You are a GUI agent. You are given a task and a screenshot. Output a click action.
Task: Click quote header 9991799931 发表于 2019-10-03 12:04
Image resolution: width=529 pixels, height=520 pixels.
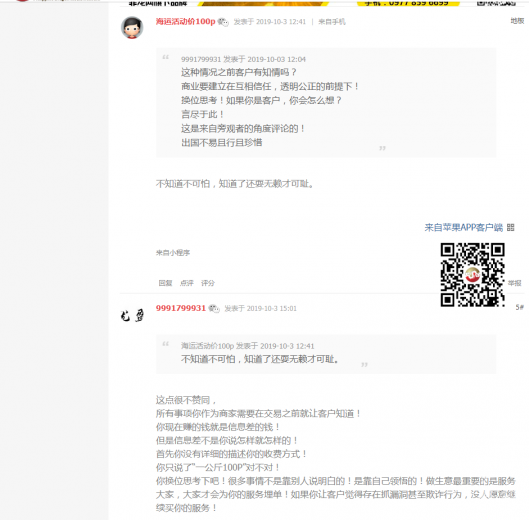click(243, 59)
